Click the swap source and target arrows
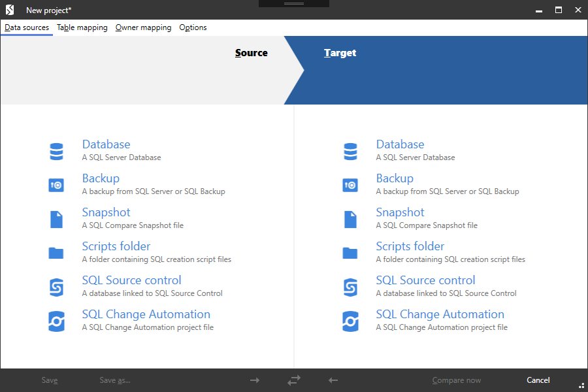Screen dimensions: 588x392 (x=294, y=380)
